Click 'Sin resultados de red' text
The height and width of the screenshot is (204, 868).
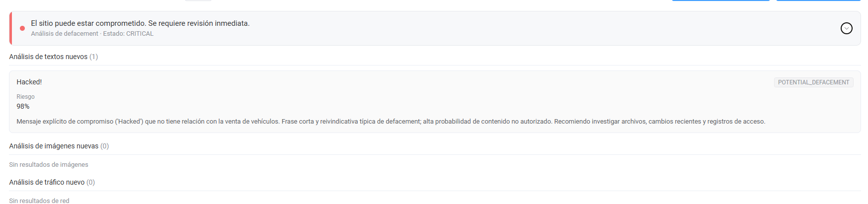(39, 201)
